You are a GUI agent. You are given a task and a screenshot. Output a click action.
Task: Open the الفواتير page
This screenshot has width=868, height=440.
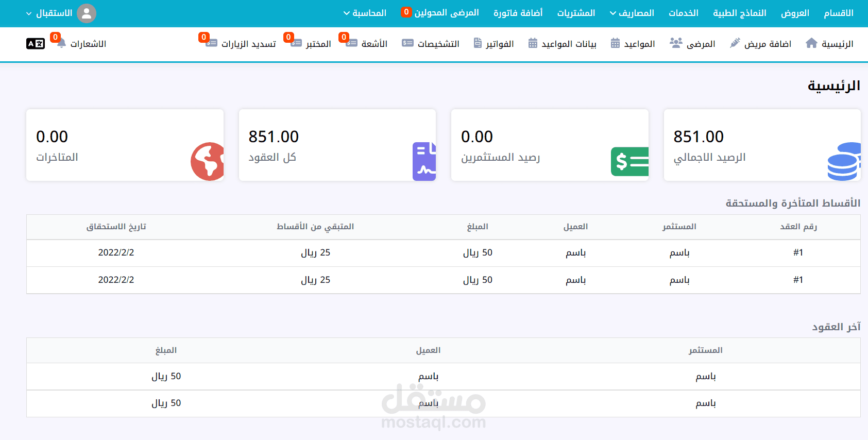pos(500,44)
